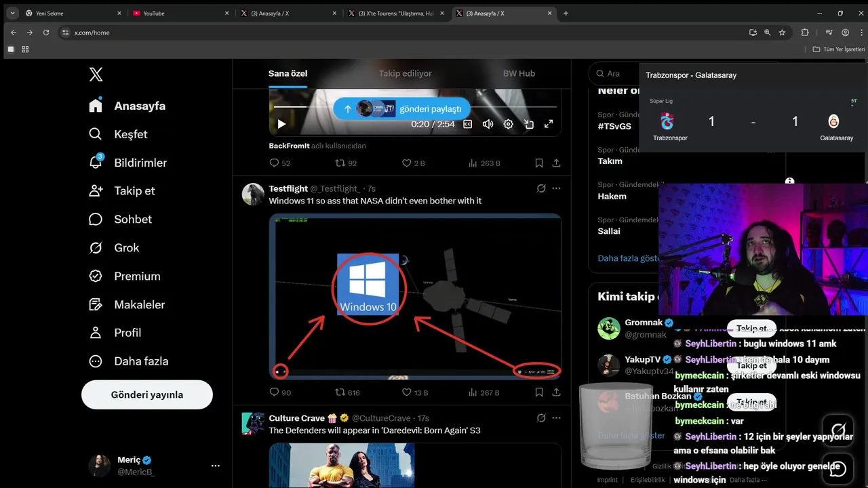Click the Grok icon on Testflight's post
This screenshot has height=488, width=868.
point(541,188)
